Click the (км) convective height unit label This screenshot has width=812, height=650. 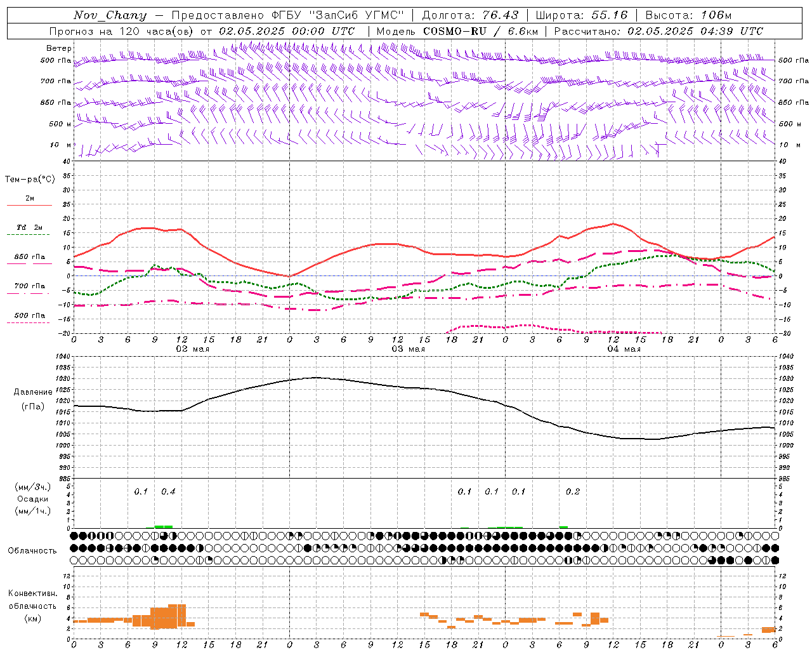33,618
